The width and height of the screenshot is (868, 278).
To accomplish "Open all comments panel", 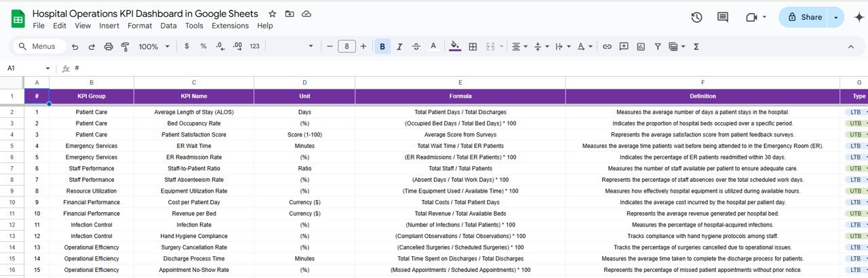I will (723, 17).
